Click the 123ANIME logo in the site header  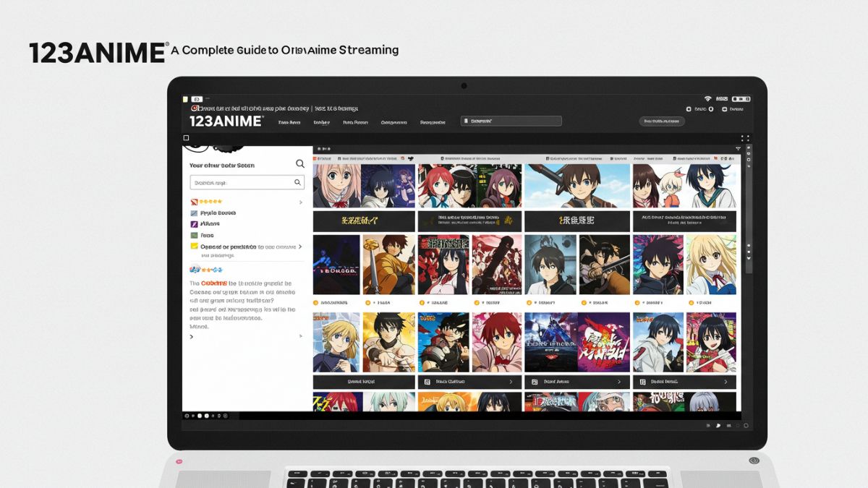point(226,121)
